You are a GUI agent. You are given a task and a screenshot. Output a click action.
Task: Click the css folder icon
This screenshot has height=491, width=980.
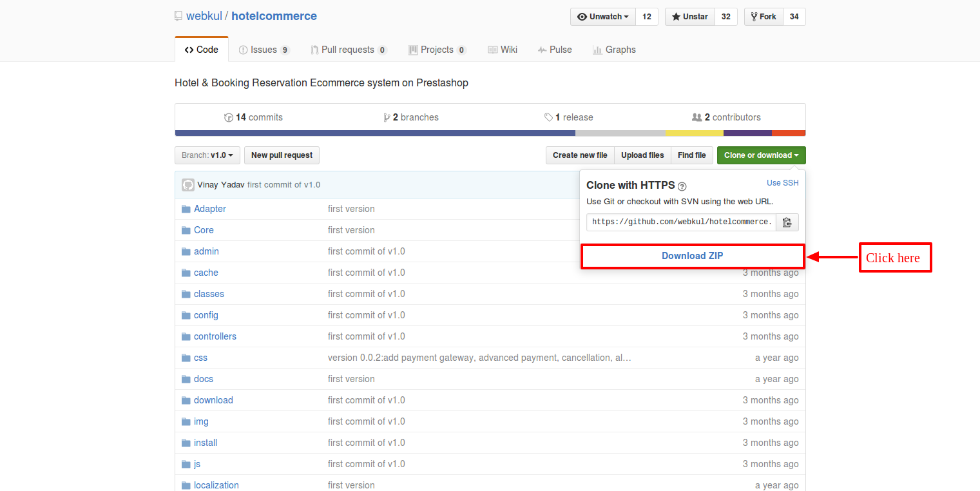tap(186, 358)
